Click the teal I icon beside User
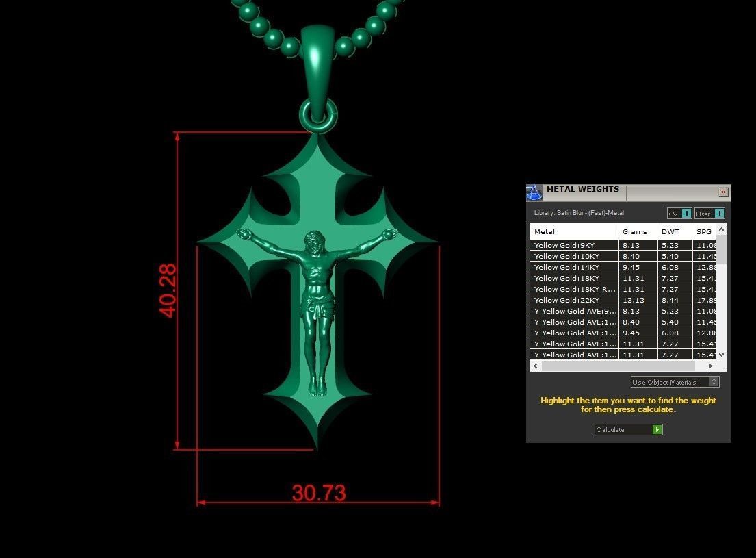Image resolution: width=756 pixels, height=558 pixels. point(720,214)
